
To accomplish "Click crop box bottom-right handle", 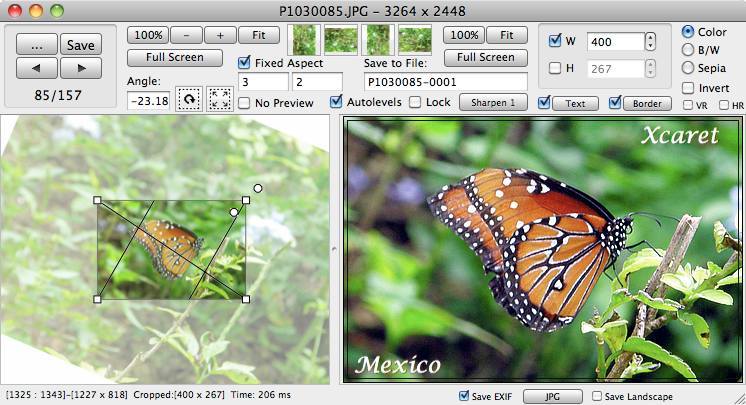I will 246,299.
